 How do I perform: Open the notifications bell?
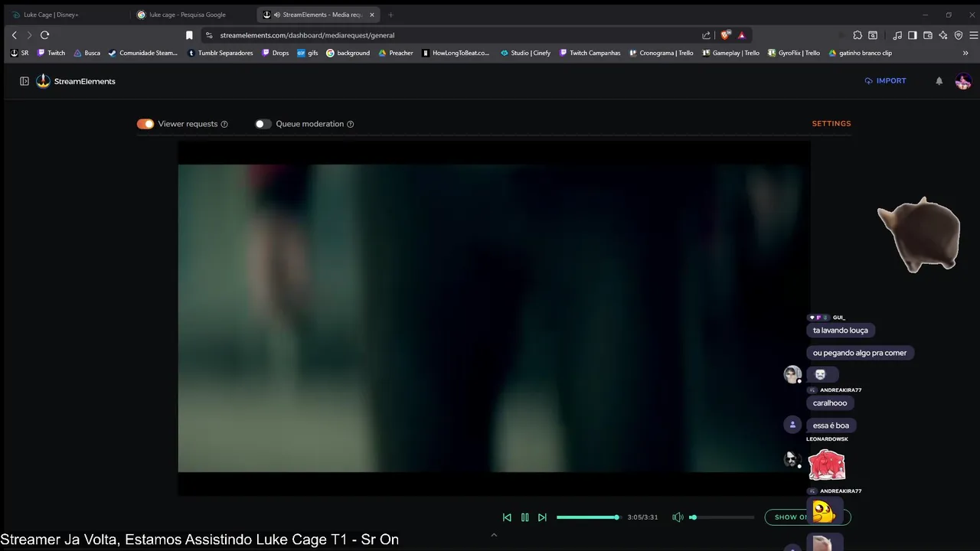pos(939,81)
